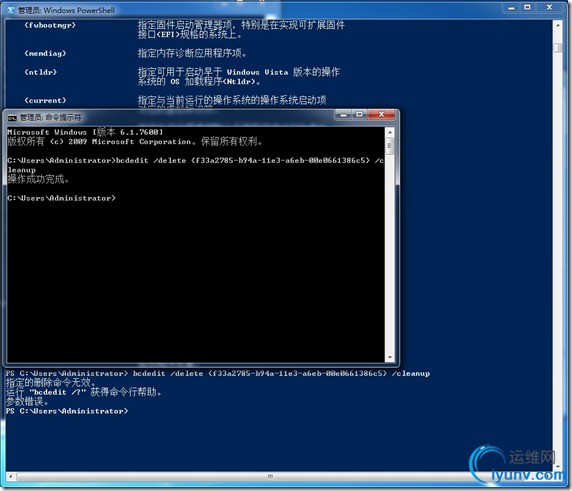
Task: Close the Command Prompt window
Action: click(x=381, y=115)
